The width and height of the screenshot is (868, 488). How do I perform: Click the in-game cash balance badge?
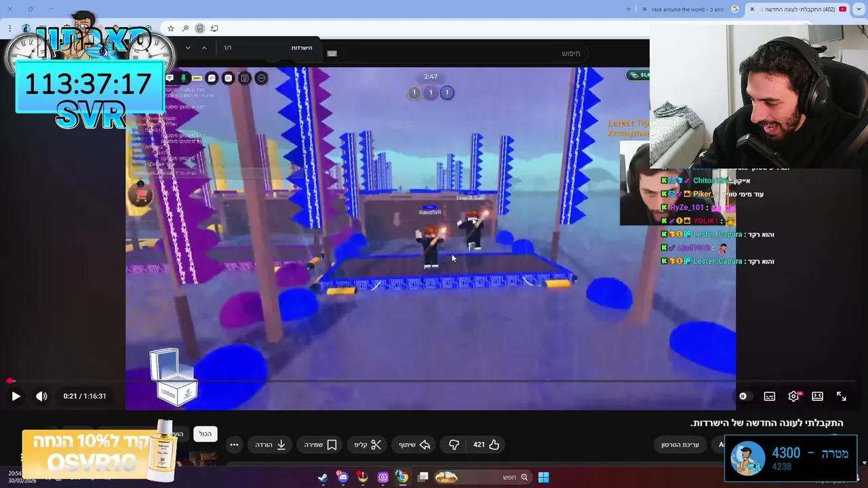coord(639,75)
